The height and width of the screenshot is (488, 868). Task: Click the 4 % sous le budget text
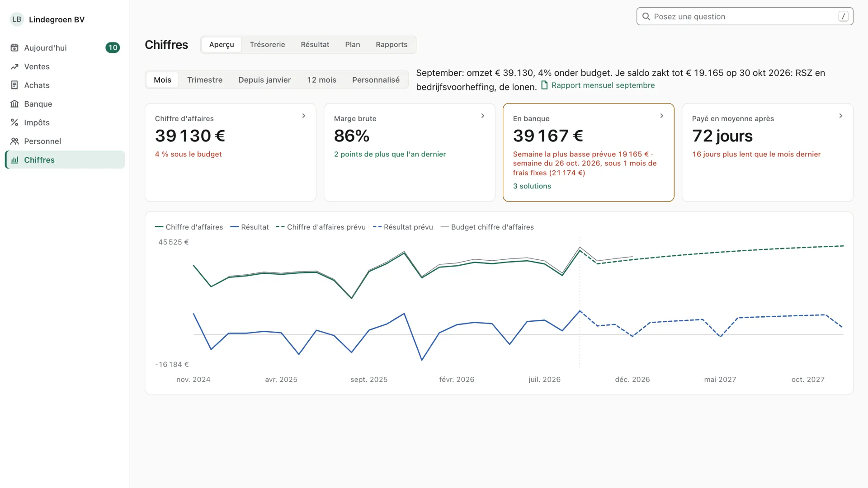coord(188,154)
